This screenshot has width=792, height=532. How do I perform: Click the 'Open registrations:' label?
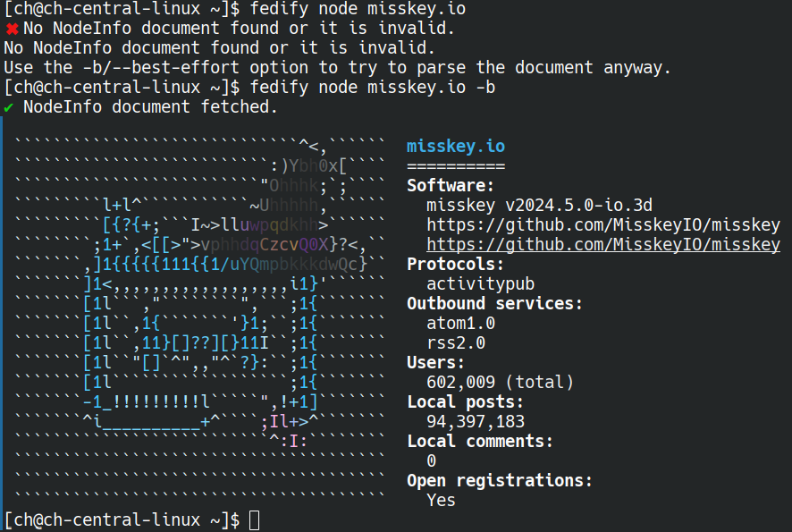(x=500, y=481)
